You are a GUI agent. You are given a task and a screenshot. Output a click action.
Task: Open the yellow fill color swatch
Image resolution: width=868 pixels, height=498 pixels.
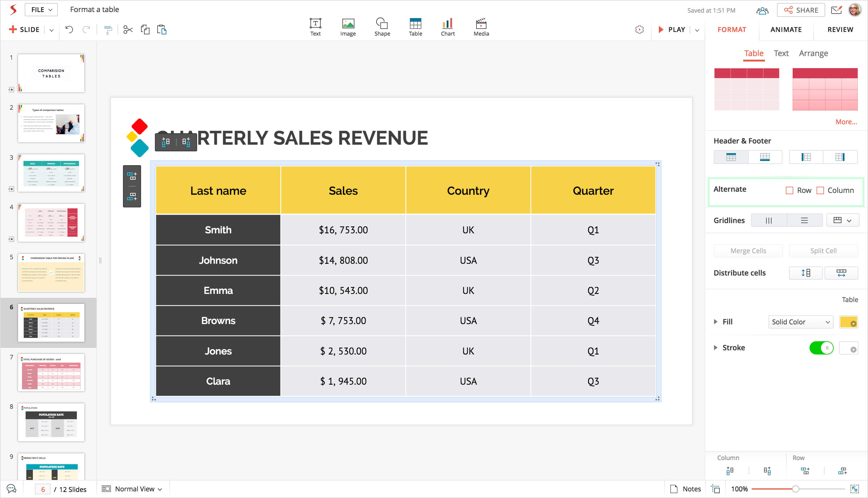point(848,322)
